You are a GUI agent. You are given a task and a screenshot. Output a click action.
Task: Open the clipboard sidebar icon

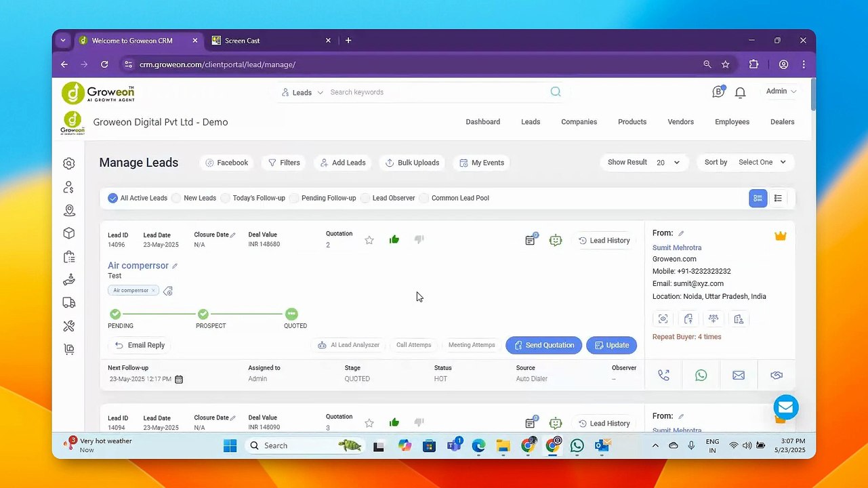68,257
